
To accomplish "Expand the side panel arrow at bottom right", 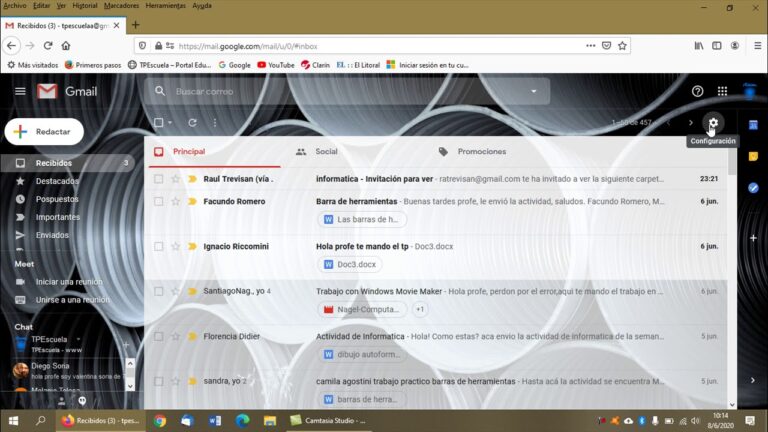I will point(753,380).
